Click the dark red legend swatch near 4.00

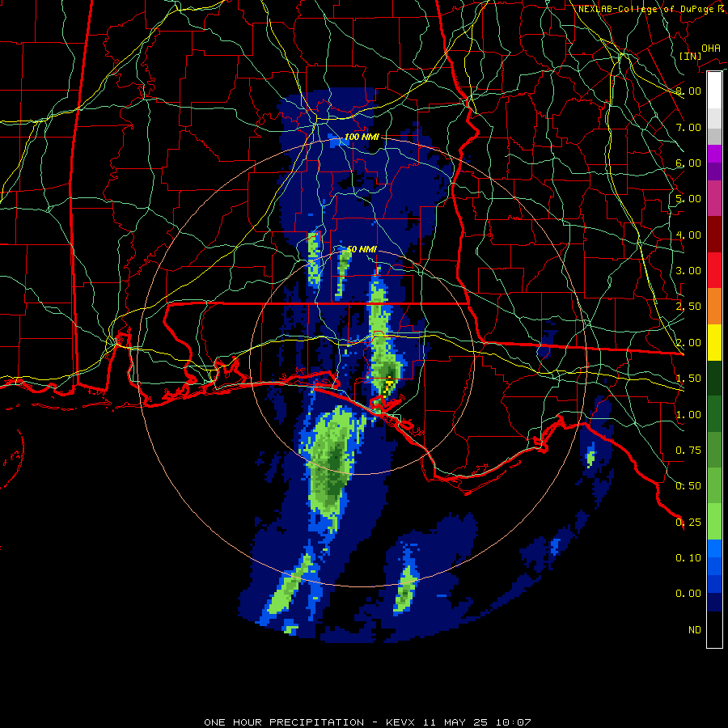[714, 235]
